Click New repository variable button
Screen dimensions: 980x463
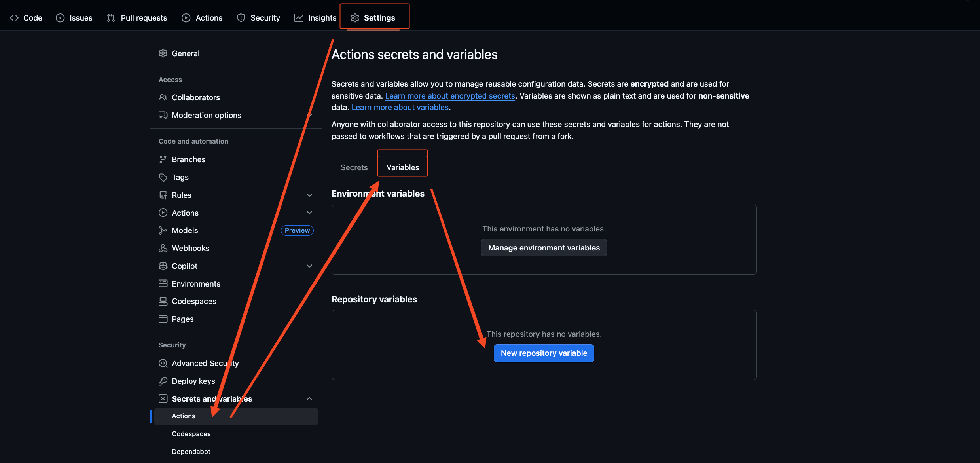coord(544,353)
